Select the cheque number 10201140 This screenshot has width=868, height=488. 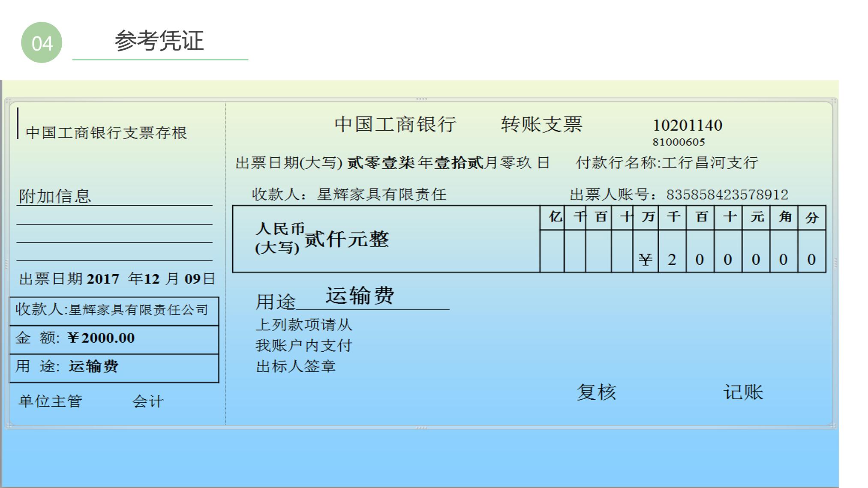click(687, 126)
